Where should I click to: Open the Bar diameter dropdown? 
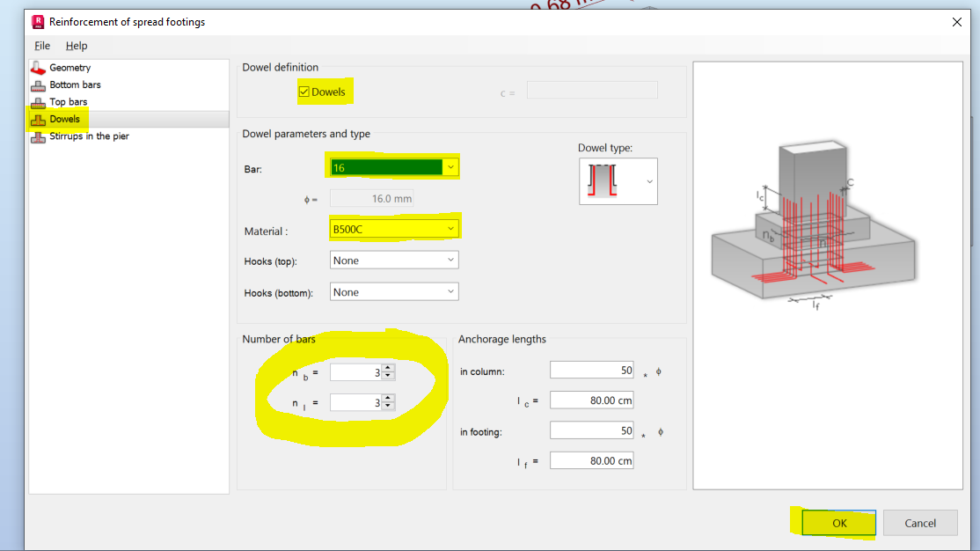[450, 165]
